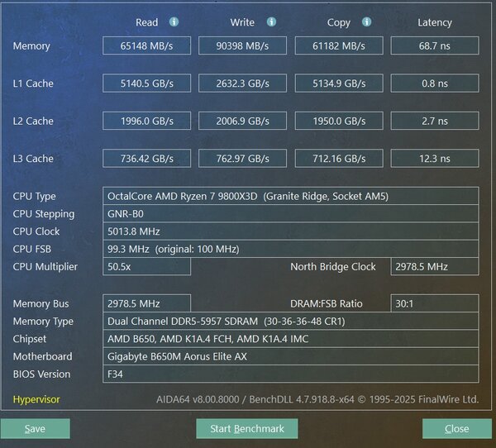This screenshot has height=448, width=496.
Task: Click the Read column header
Action: pos(147,22)
